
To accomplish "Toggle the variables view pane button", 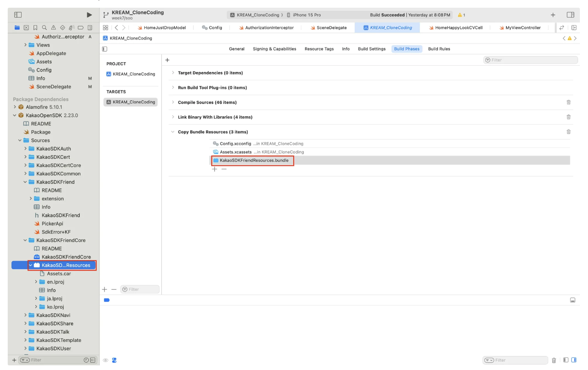I will [566, 360].
